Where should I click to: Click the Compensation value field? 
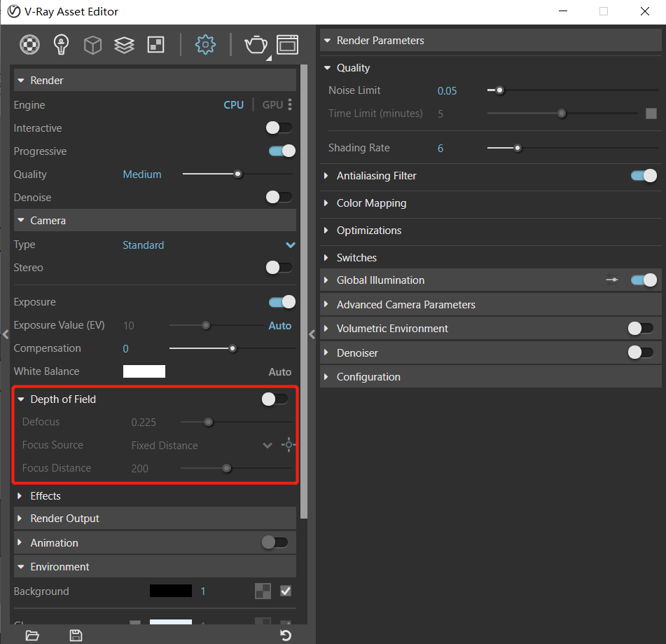[126, 348]
